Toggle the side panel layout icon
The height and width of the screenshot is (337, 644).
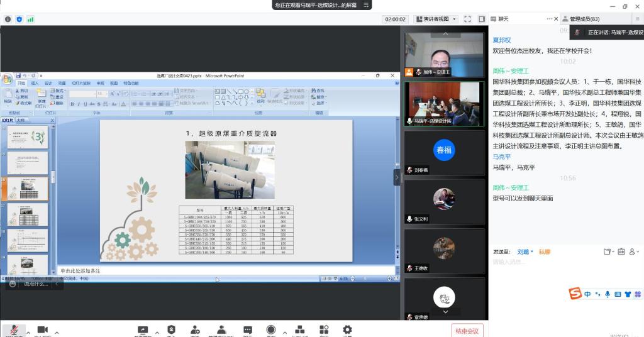[x=482, y=19]
